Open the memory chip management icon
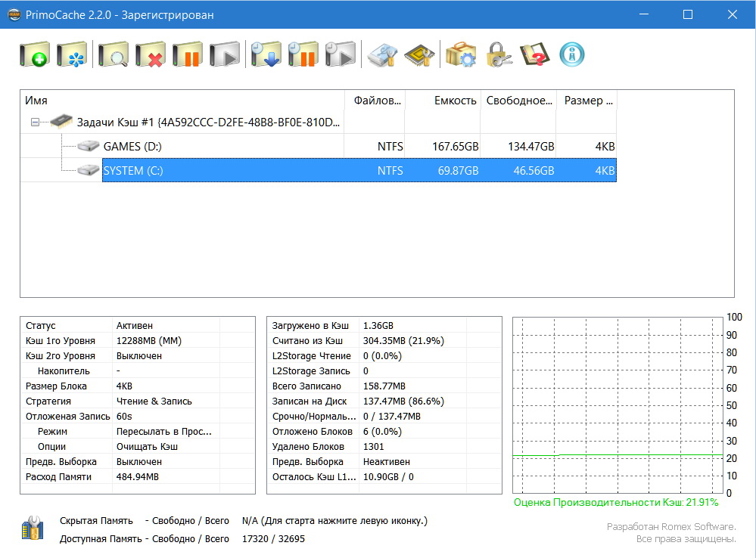Image resolution: width=756 pixels, height=558 pixels. [419, 54]
